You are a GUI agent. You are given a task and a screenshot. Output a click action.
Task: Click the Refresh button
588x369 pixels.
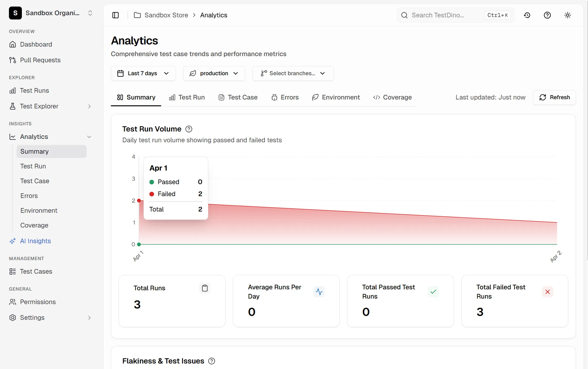(x=554, y=97)
